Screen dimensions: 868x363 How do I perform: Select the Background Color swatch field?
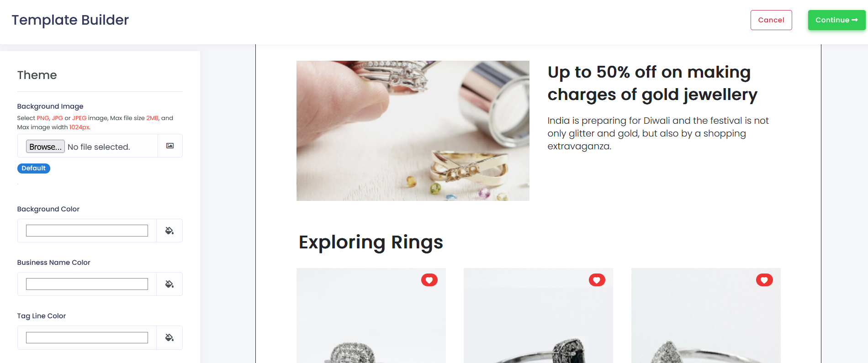tap(87, 231)
